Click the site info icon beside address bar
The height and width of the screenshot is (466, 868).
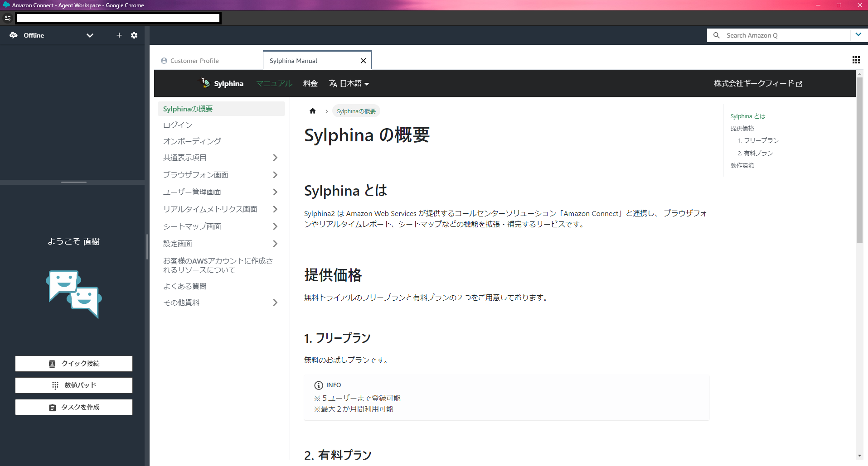point(8,18)
